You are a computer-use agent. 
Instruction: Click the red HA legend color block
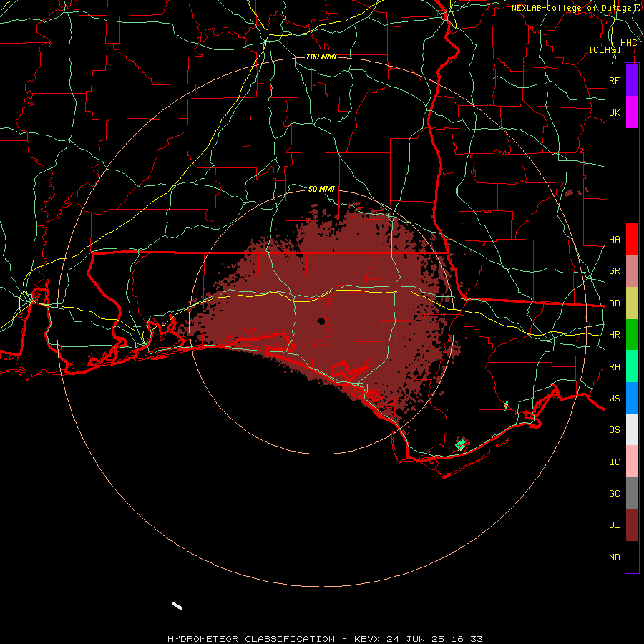pos(632,239)
